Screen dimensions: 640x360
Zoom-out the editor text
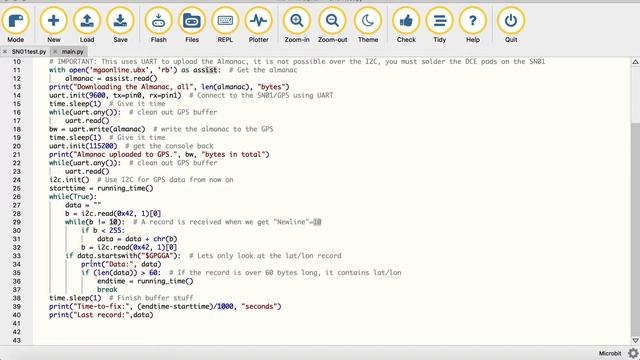[333, 24]
